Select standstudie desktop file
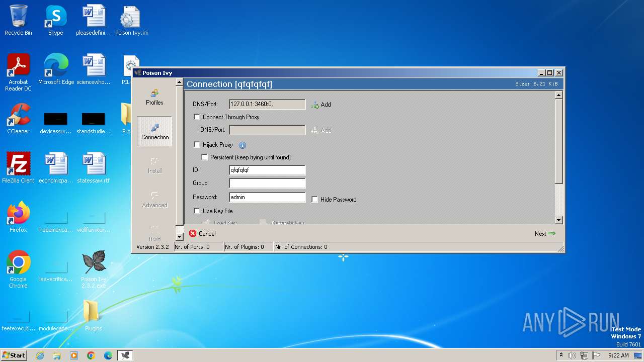Viewport: 644px width, 362px height. (94, 123)
